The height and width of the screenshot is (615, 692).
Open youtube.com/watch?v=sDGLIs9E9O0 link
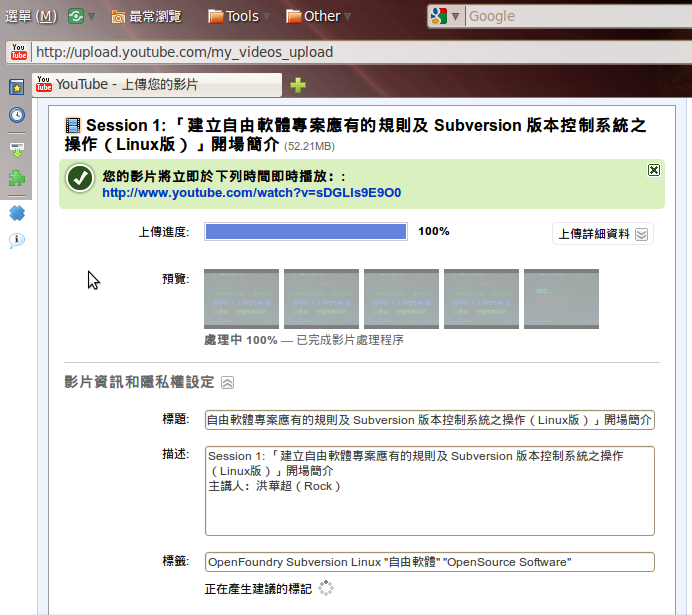pos(252,193)
